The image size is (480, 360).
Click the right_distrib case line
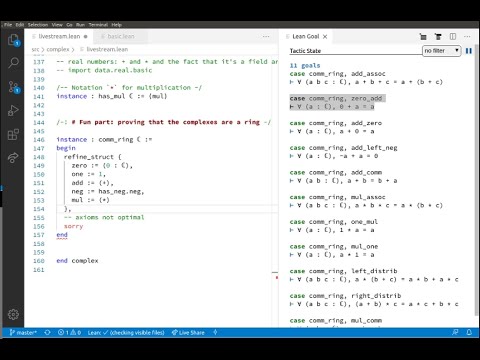(x=345, y=296)
